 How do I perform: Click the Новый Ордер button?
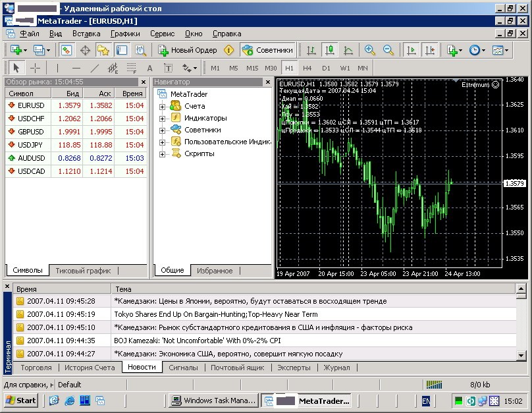point(188,50)
